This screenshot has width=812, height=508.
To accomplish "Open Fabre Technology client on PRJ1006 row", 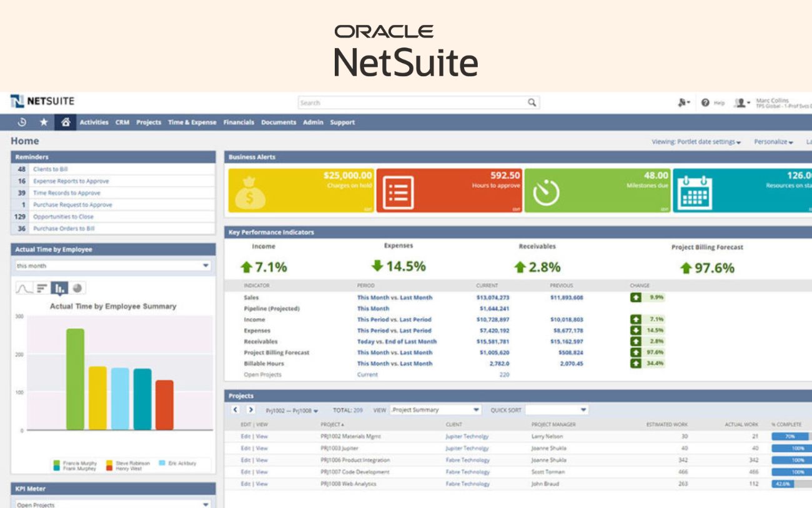I will tap(468, 460).
